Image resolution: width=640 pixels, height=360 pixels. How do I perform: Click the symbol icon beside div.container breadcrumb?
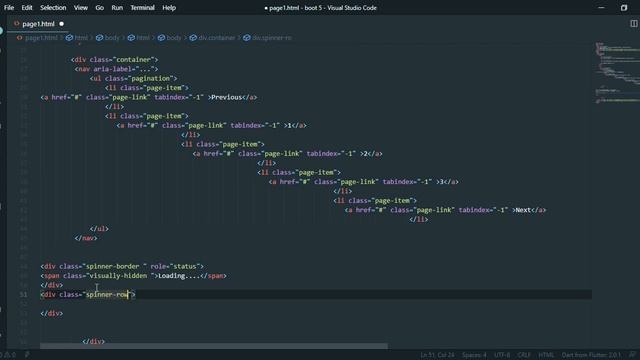point(193,38)
